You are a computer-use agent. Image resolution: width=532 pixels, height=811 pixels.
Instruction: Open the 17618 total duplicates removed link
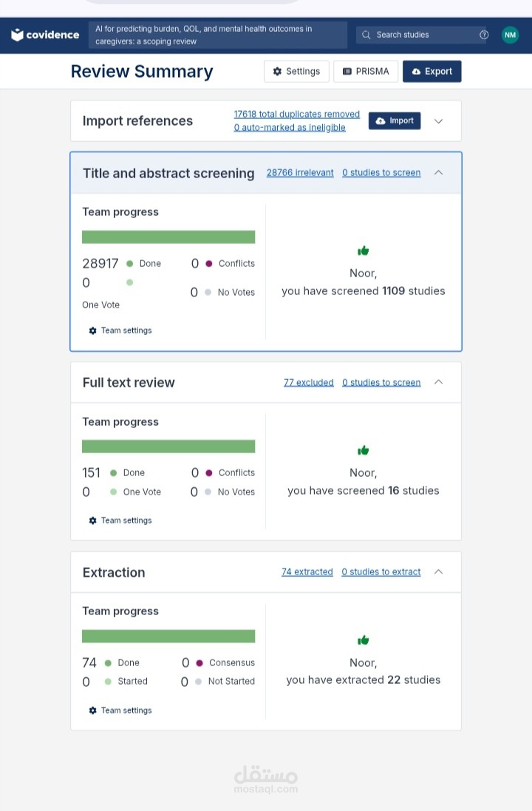tap(296, 114)
